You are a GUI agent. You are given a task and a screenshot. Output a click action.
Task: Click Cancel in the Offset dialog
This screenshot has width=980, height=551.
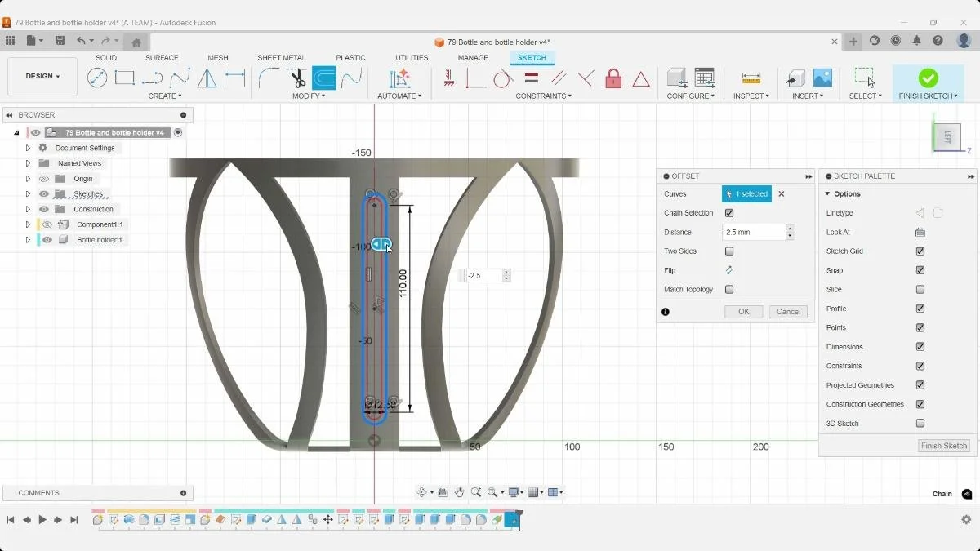(x=788, y=312)
